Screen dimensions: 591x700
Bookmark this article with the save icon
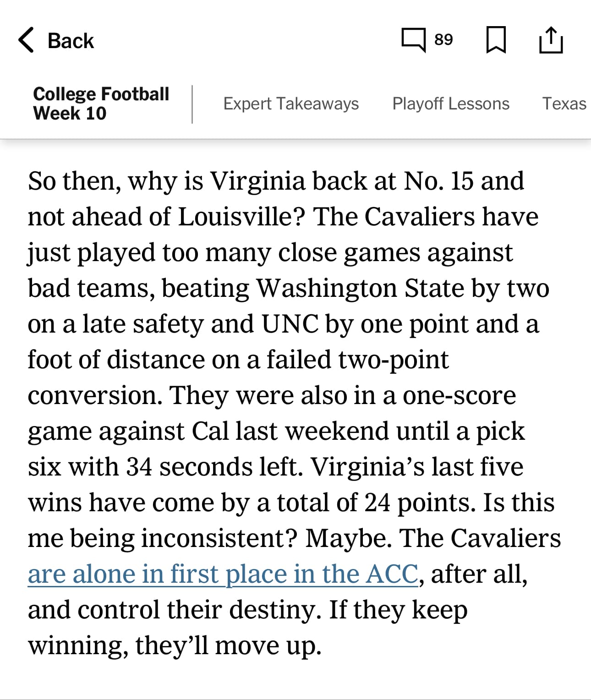coord(495,40)
